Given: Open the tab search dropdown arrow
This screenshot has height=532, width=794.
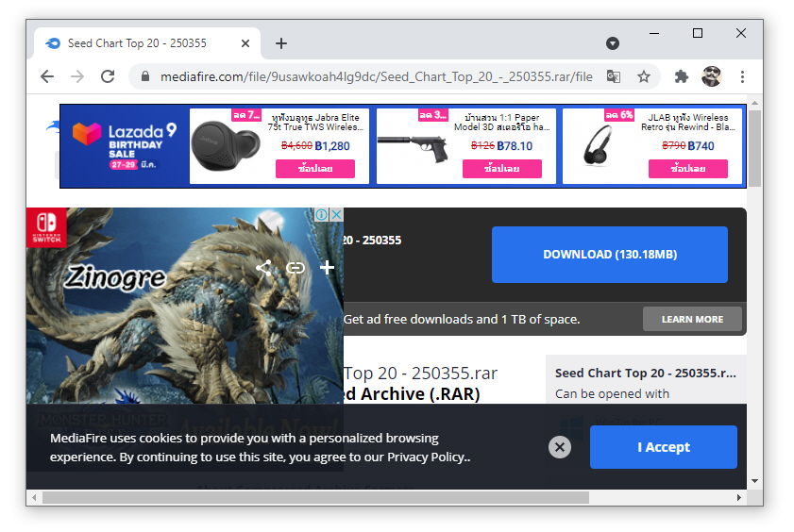Looking at the screenshot, I should click(613, 43).
